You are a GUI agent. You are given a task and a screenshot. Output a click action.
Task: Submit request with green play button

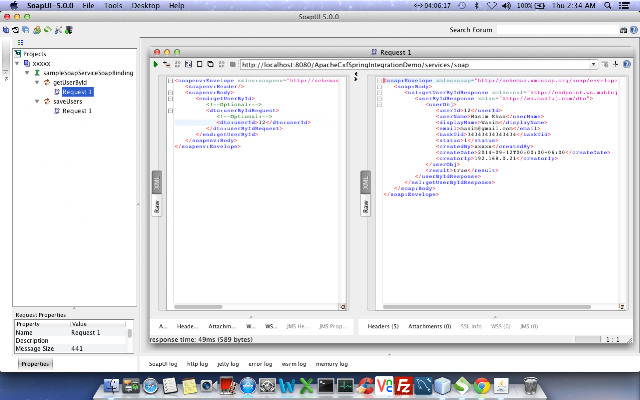click(x=156, y=64)
